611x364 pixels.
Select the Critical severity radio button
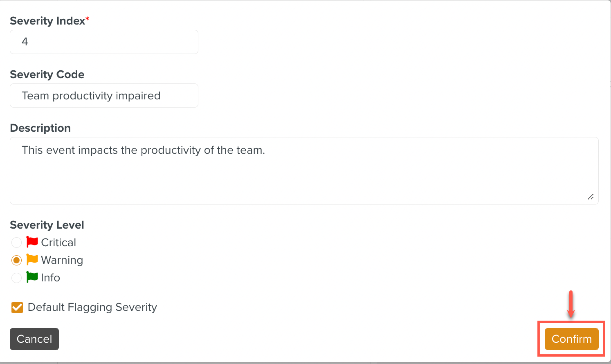[x=16, y=243]
